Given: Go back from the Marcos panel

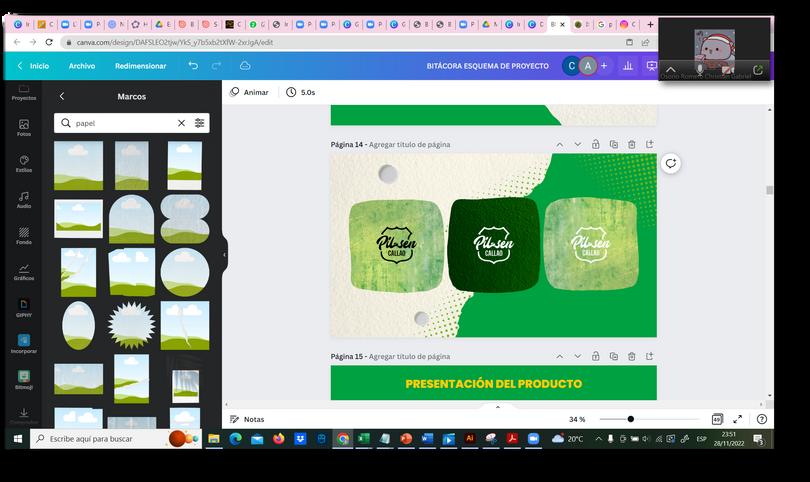Looking at the screenshot, I should (62, 96).
